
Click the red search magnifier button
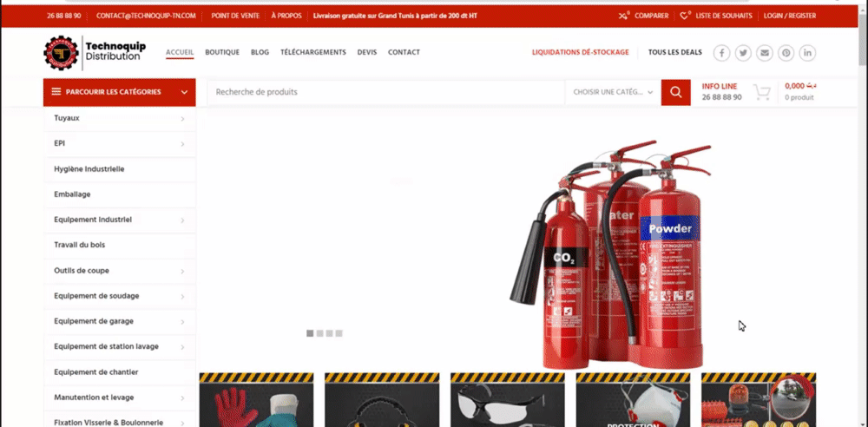(676, 93)
